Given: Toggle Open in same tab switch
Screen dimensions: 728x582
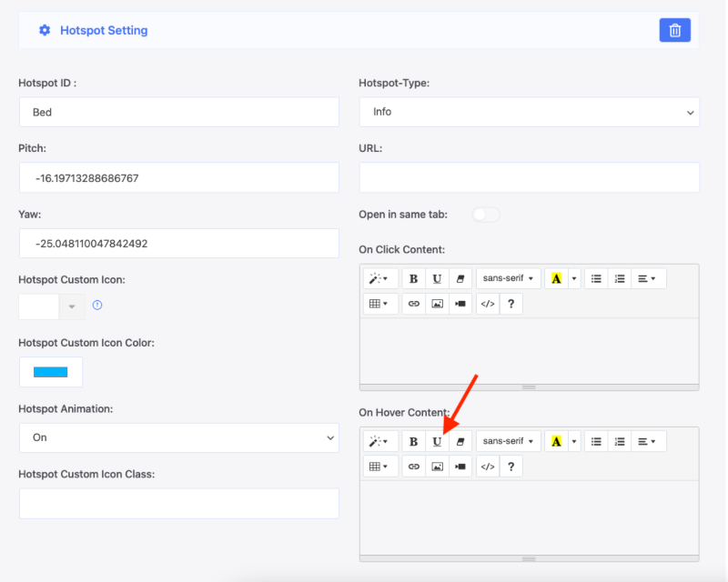Looking at the screenshot, I should (486, 215).
